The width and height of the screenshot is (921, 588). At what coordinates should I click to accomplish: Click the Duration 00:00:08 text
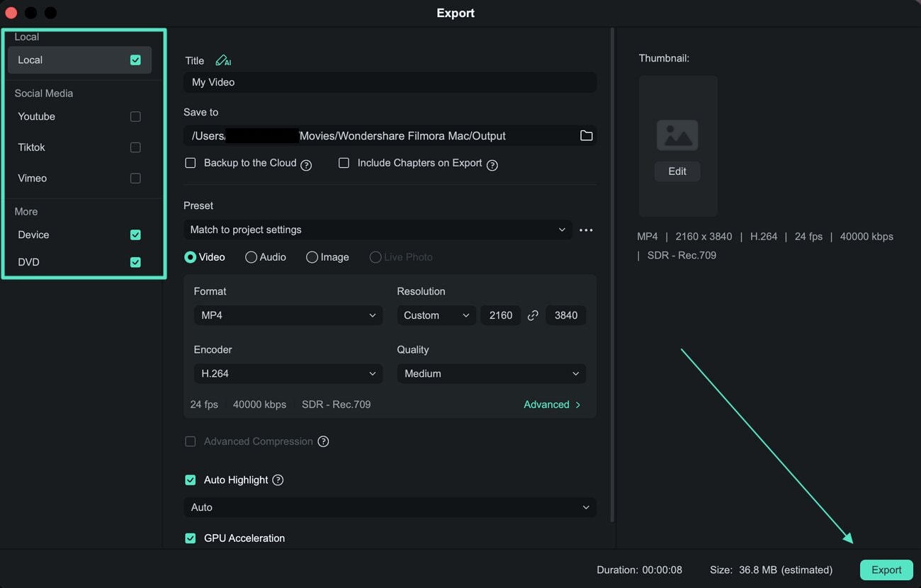point(640,570)
